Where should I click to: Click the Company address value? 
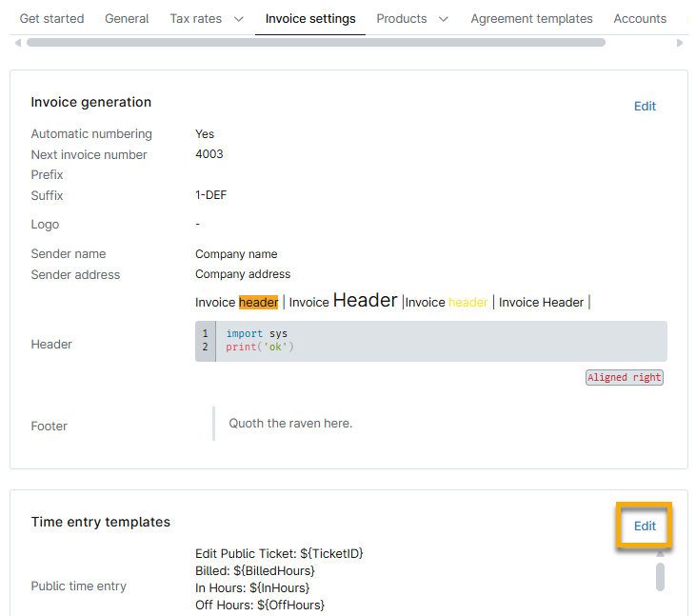pos(243,274)
